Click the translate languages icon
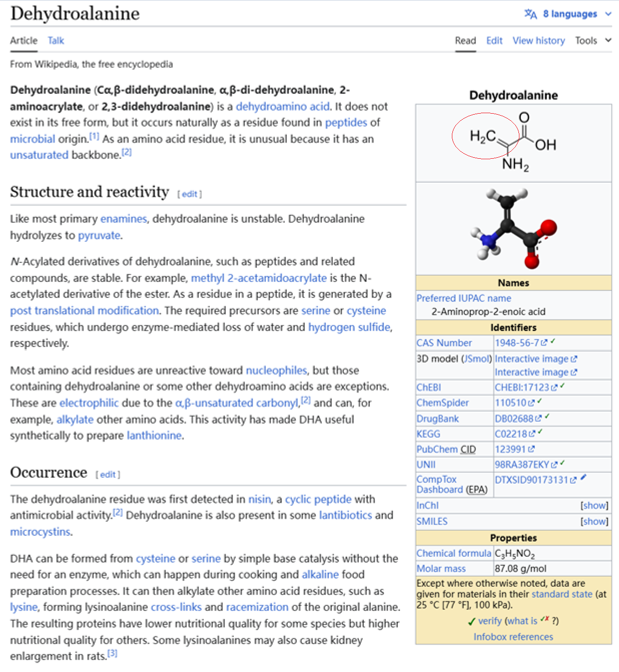The height and width of the screenshot is (672, 619). [x=530, y=14]
